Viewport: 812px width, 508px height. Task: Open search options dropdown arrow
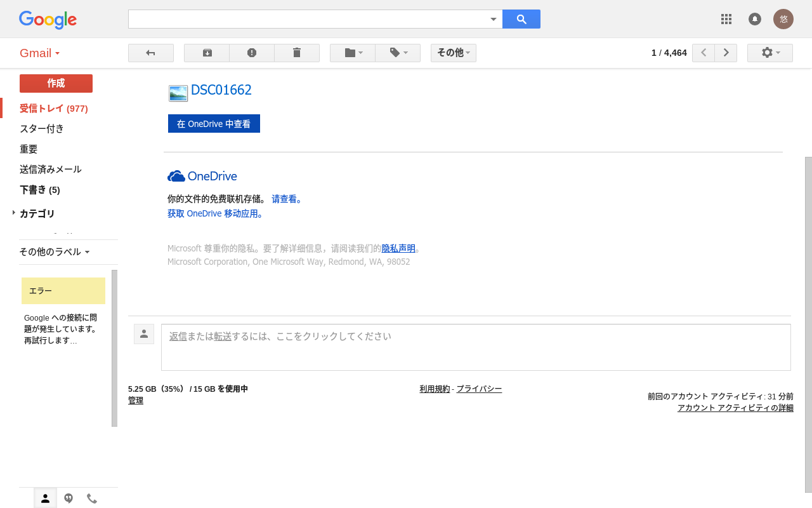click(494, 19)
